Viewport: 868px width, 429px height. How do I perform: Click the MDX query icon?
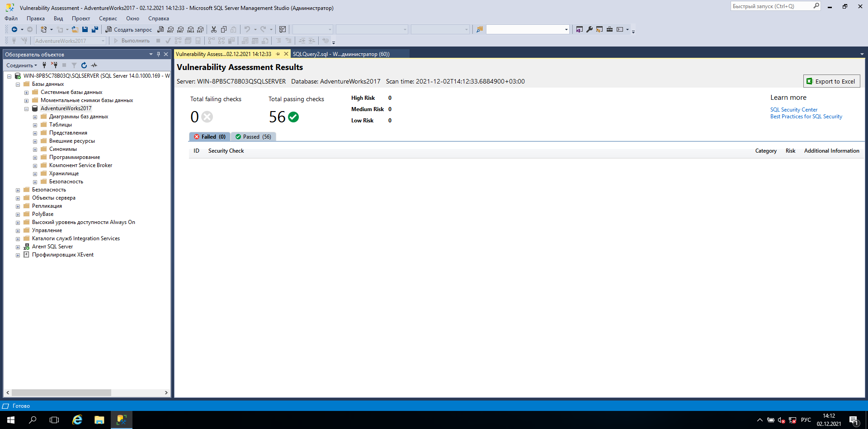click(x=170, y=29)
